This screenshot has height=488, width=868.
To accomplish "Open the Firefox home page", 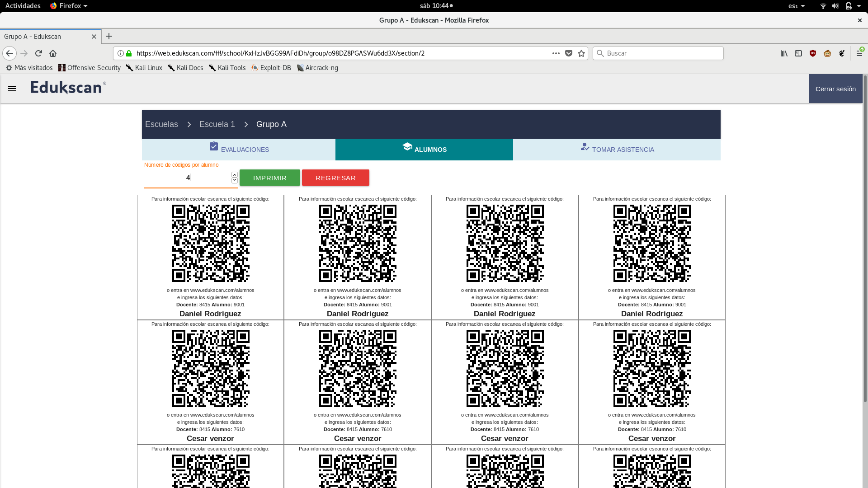I will click(53, 53).
